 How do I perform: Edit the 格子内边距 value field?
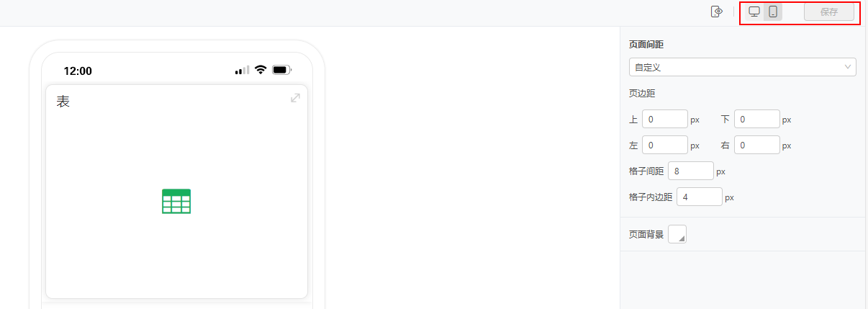(x=700, y=197)
